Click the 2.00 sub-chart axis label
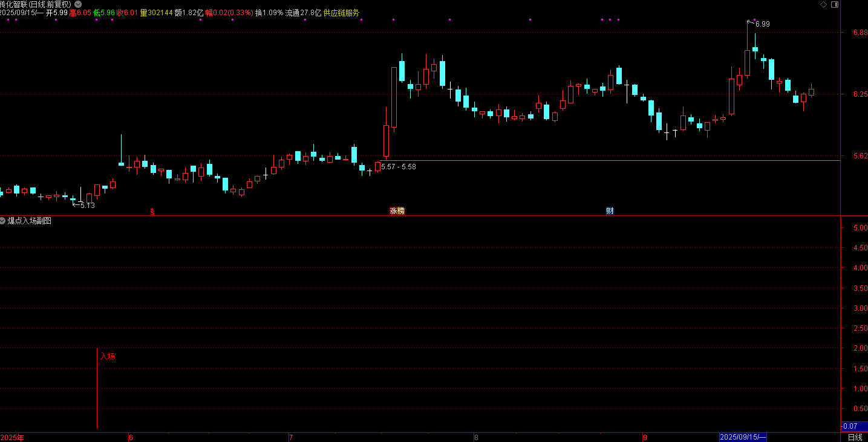Screen dimensions: 868x442 click(x=860, y=348)
